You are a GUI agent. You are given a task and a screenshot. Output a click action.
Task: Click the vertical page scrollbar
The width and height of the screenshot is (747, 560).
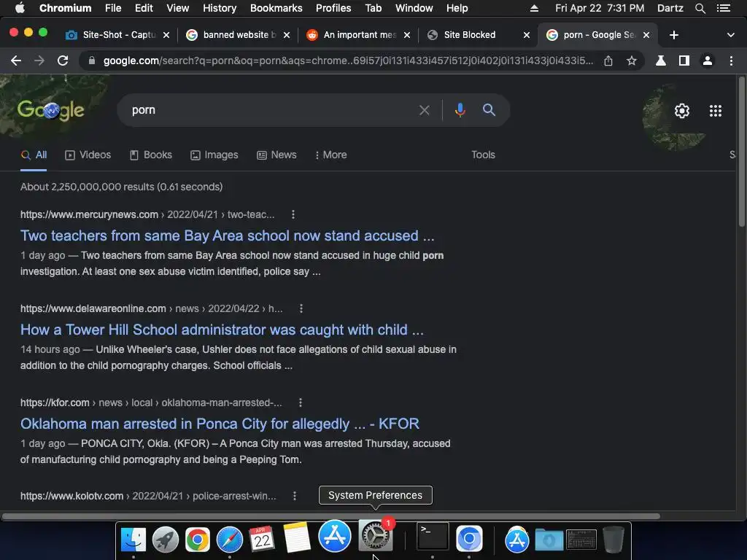click(741, 152)
